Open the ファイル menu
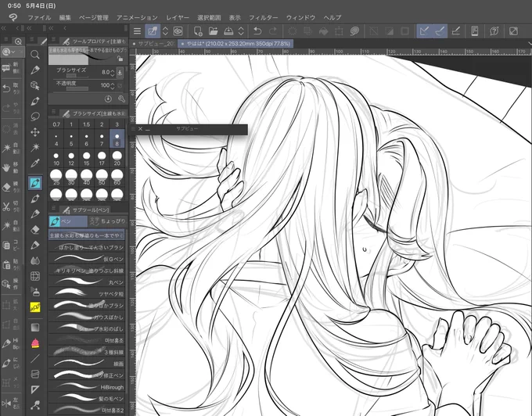 click(x=39, y=18)
